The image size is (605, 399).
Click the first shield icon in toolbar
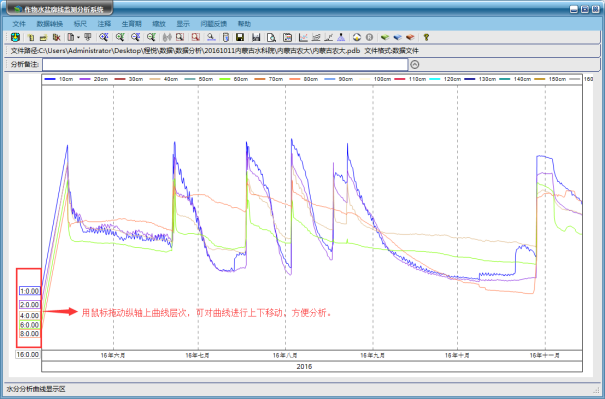[15, 37]
